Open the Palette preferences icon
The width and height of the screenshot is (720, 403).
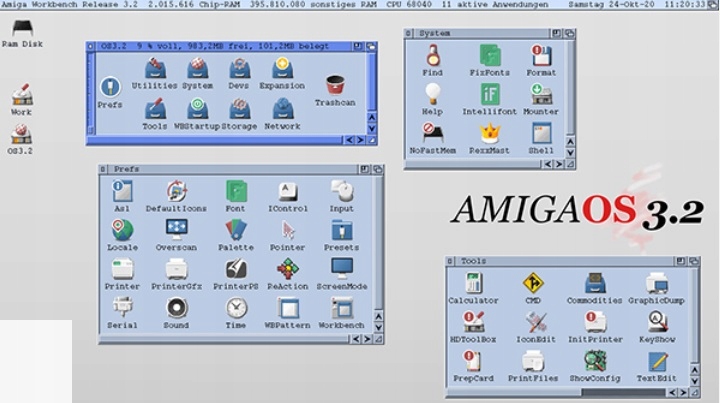[x=236, y=229]
